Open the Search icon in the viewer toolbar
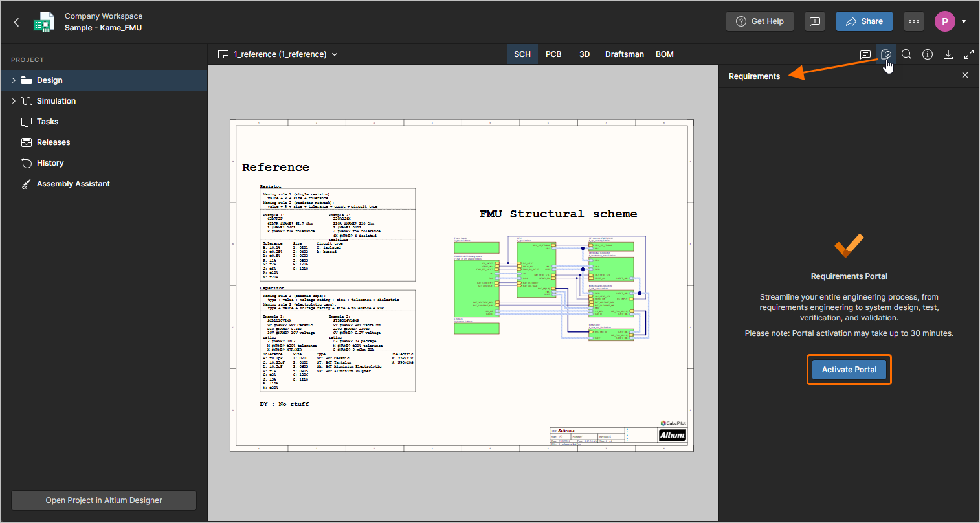The height and width of the screenshot is (523, 980). pyautogui.click(x=907, y=54)
